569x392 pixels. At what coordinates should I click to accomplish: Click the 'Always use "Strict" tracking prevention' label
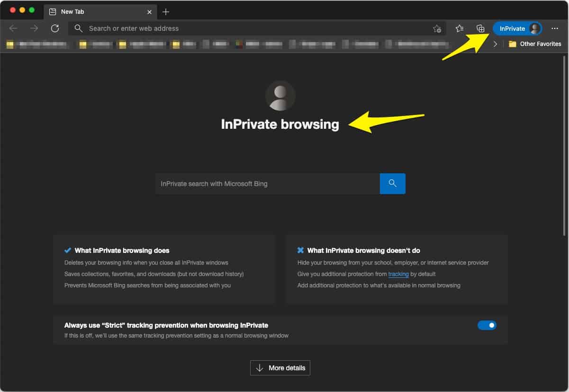click(166, 325)
